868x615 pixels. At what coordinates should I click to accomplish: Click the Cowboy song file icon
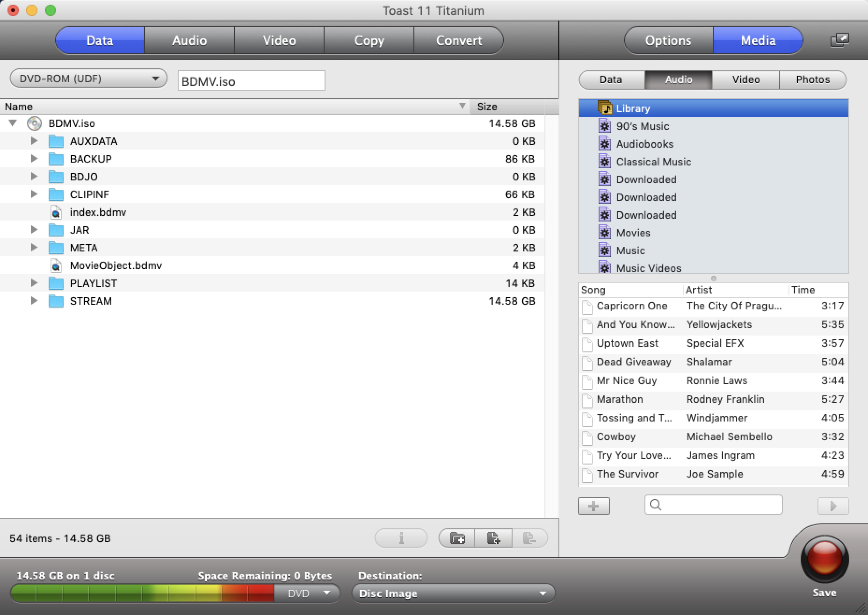tap(587, 437)
